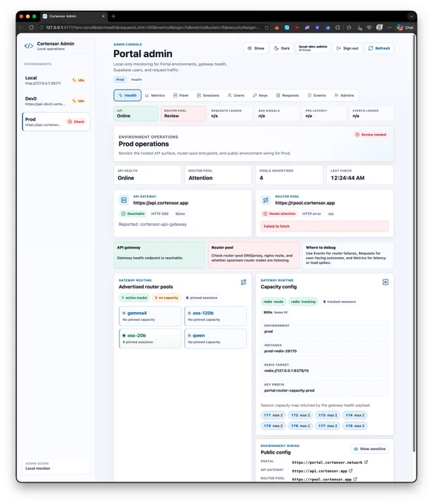Click the router pool card icon
Screen dimensions: 433x504
[x=265, y=200]
